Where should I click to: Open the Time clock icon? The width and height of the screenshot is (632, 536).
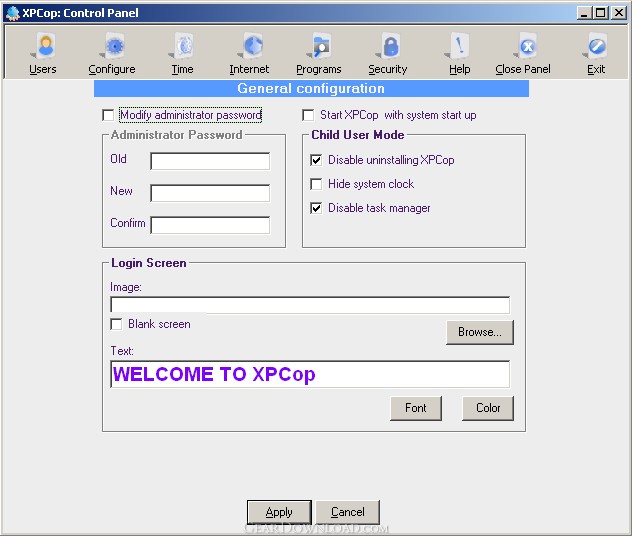[x=182, y=53]
